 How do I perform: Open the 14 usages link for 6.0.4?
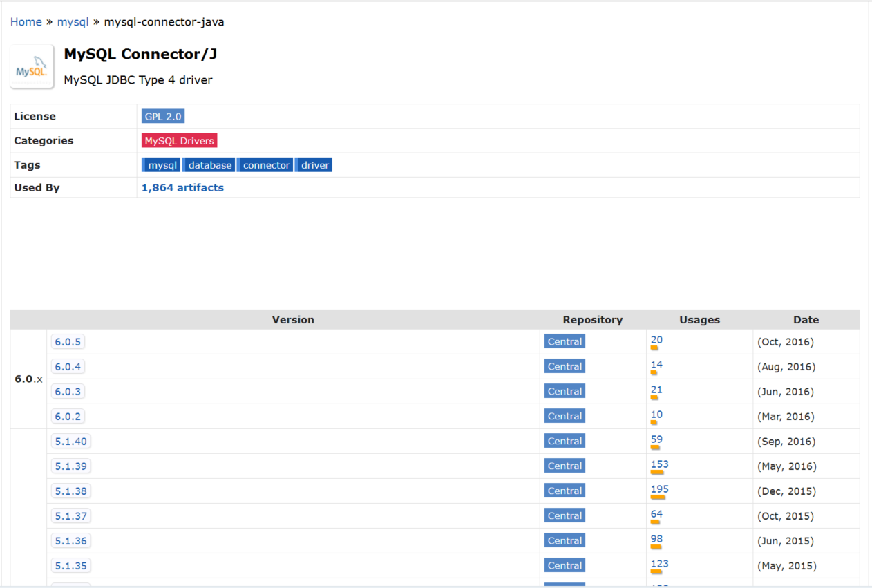pyautogui.click(x=656, y=365)
